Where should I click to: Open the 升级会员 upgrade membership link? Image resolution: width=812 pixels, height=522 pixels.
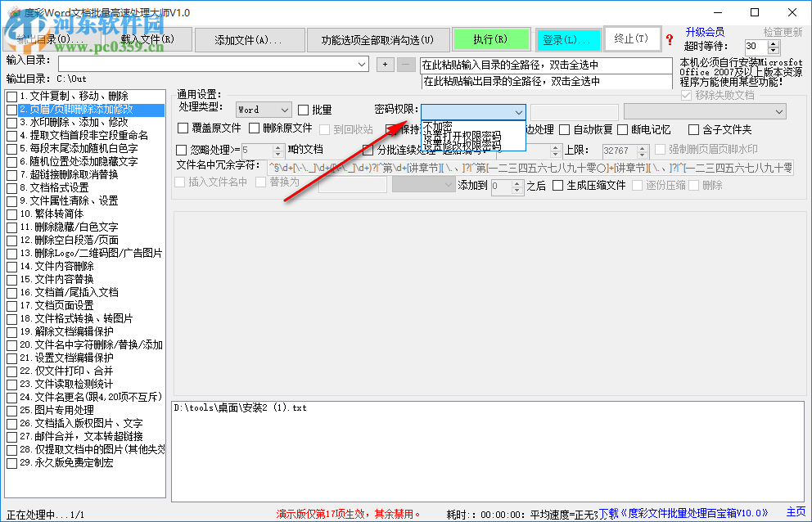pos(705,31)
